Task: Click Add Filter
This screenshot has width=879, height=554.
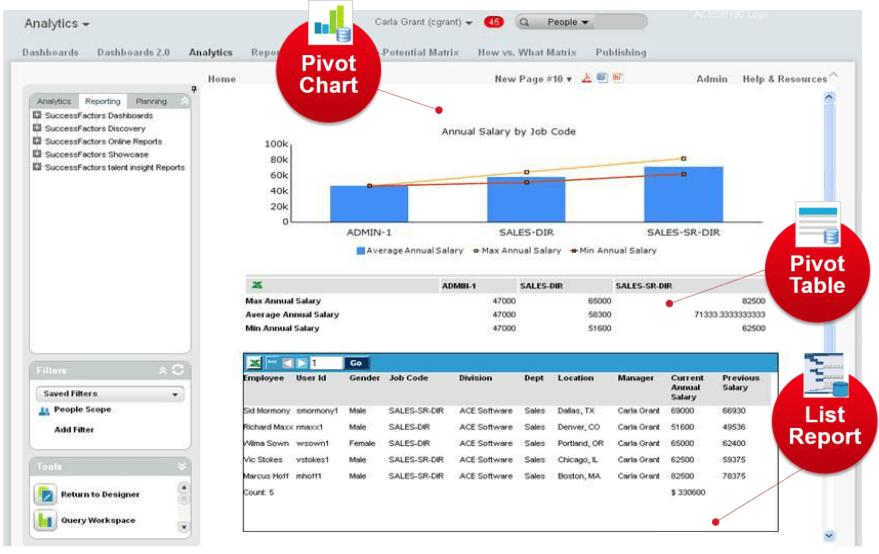Action: point(74,430)
